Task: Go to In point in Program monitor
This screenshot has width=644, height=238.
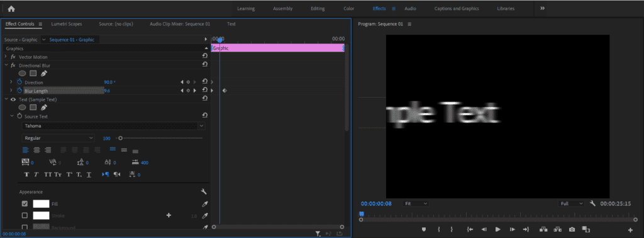Action: click(470, 229)
